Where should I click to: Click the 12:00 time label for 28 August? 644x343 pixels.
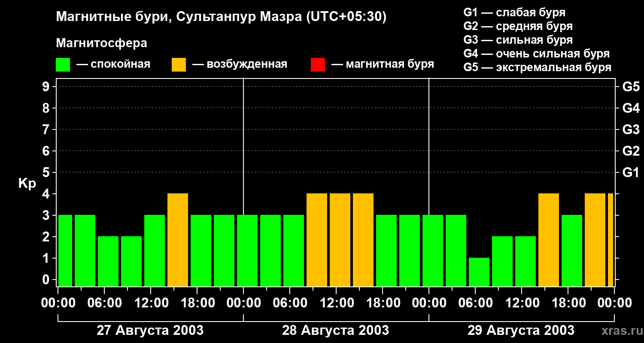(x=336, y=303)
